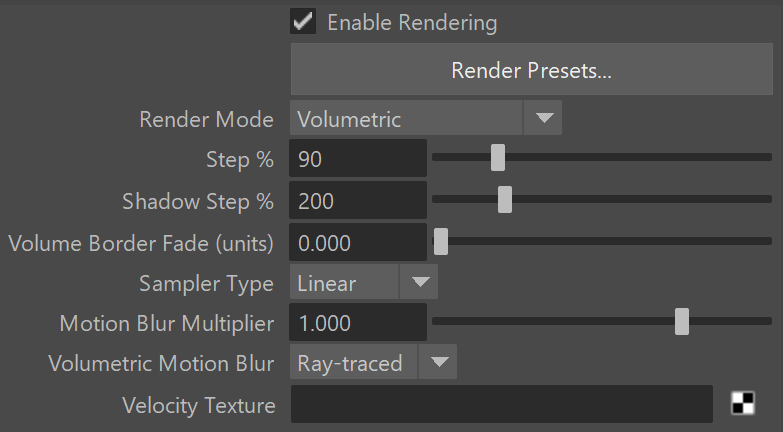This screenshot has height=432, width=783.
Task: Expand the Sampler Type dropdown arrow
Action: (x=419, y=282)
